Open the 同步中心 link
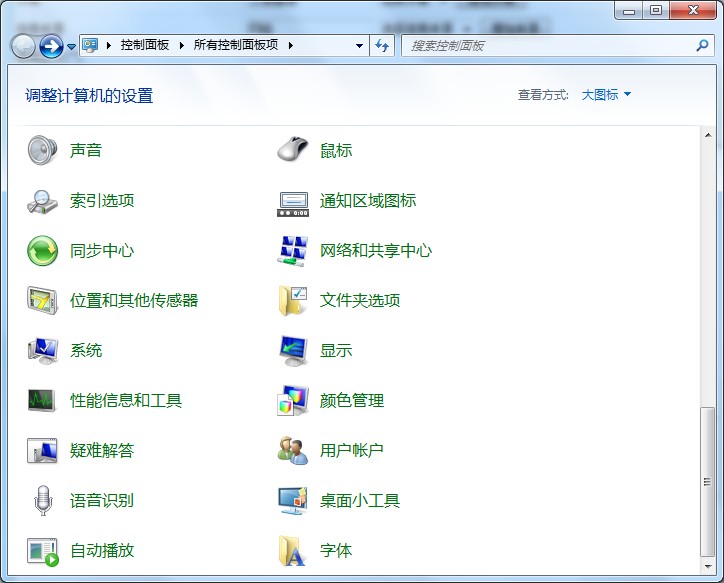Viewport: 724px width, 583px height. coord(102,251)
